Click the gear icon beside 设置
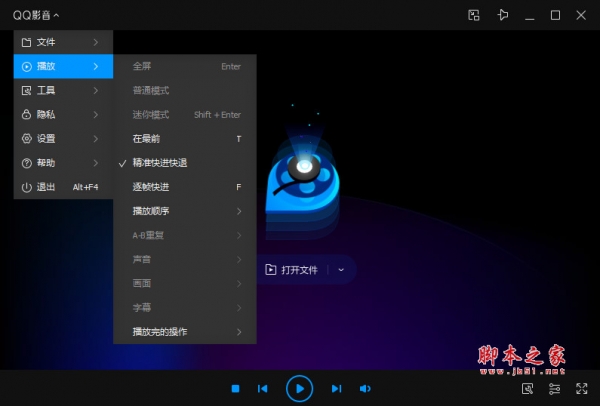Image resolution: width=600 pixels, height=406 pixels. coord(26,139)
